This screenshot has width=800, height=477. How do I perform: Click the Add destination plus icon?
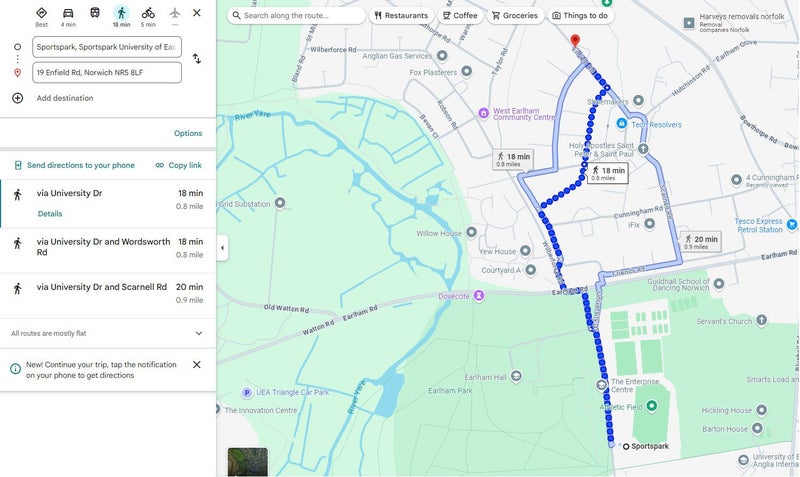(17, 98)
